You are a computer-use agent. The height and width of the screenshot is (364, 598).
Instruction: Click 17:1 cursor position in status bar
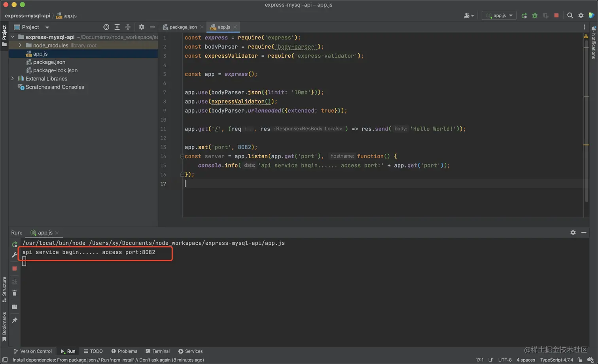tap(479, 360)
